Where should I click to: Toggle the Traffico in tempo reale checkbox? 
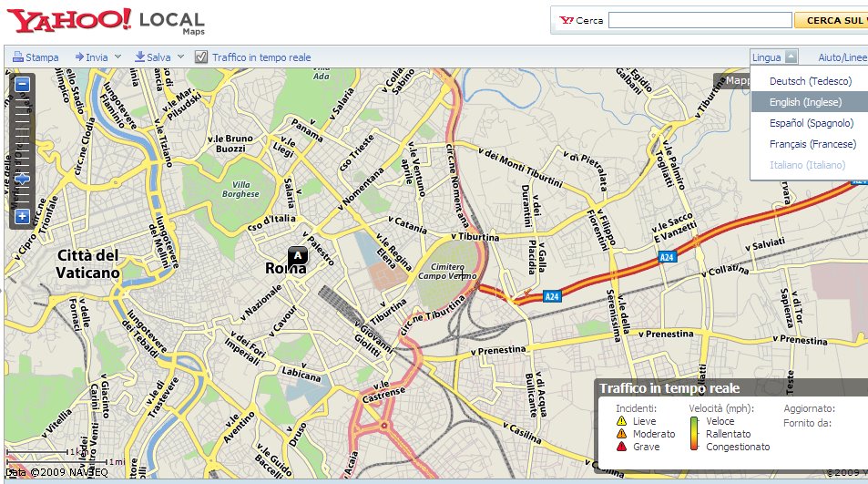click(x=201, y=57)
